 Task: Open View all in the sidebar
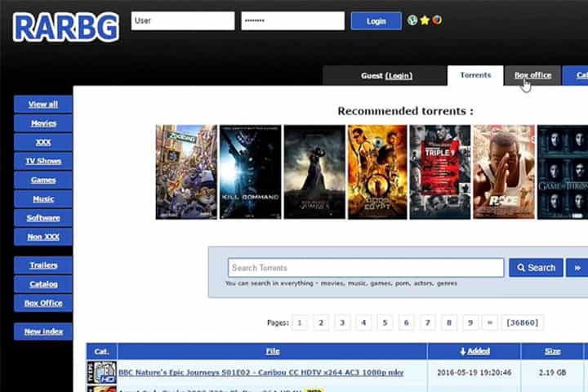pos(43,105)
